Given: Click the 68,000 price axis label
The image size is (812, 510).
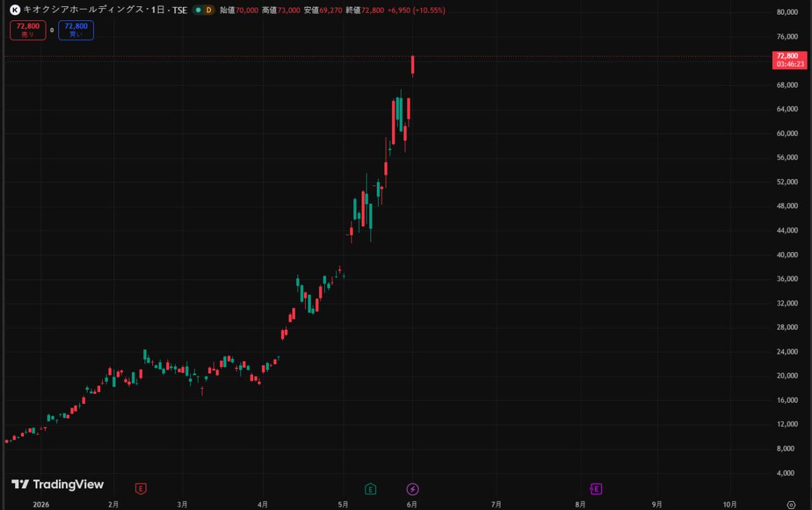Looking at the screenshot, I should [789, 85].
